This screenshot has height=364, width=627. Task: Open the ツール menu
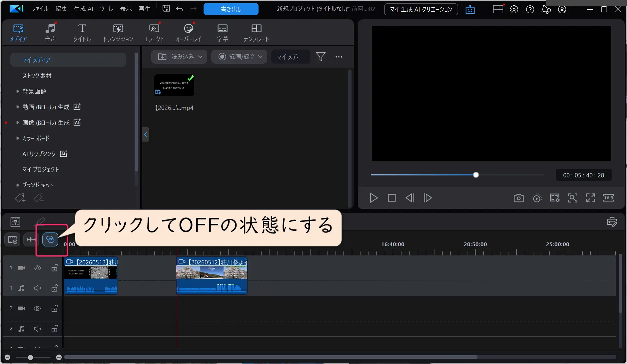click(x=107, y=9)
